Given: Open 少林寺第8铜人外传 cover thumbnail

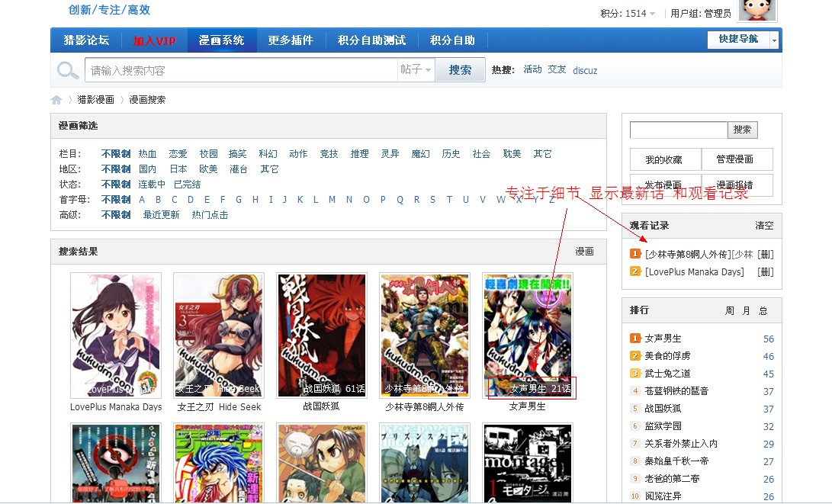Looking at the screenshot, I should [x=425, y=335].
